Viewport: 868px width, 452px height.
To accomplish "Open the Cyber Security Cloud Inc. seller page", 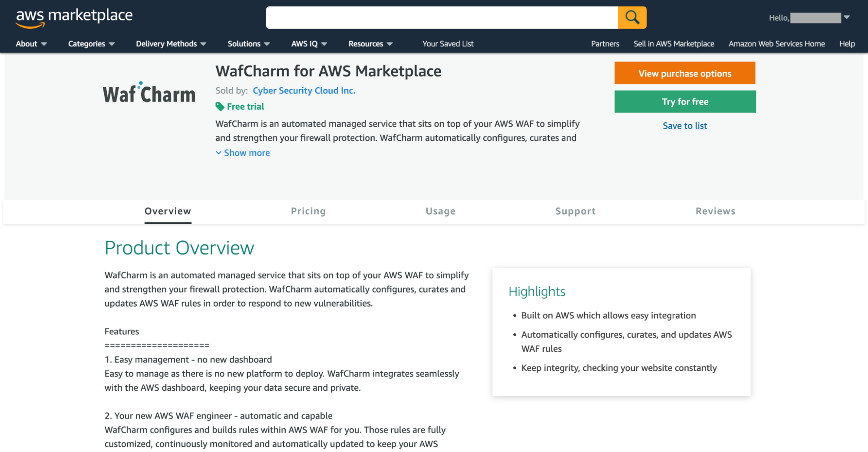I will point(304,90).
